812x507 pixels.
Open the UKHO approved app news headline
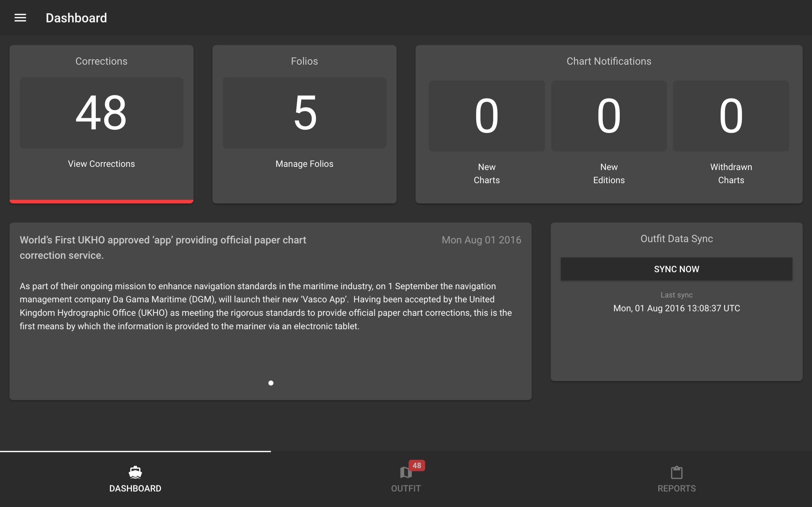click(163, 248)
